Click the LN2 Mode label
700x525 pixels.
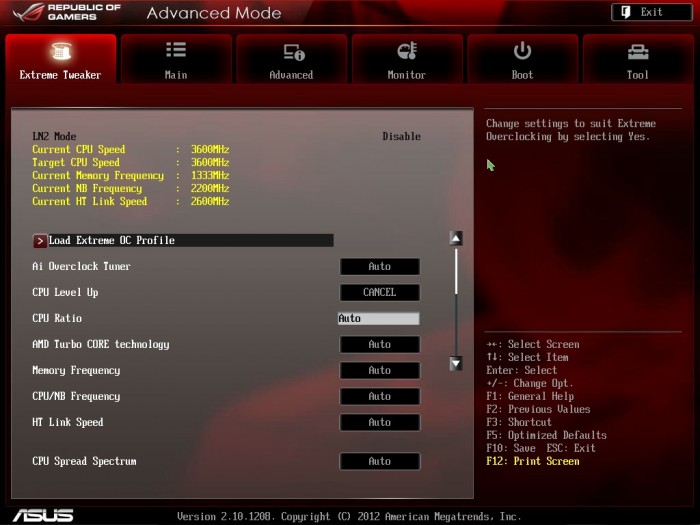(x=54, y=137)
